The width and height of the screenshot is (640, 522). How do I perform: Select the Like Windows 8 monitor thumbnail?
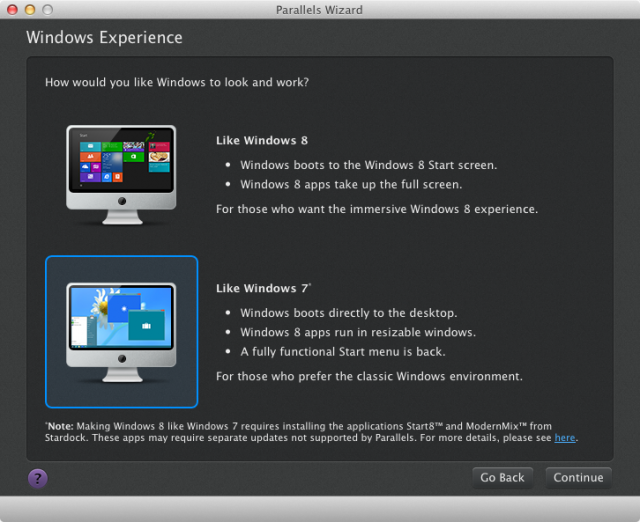(x=121, y=175)
